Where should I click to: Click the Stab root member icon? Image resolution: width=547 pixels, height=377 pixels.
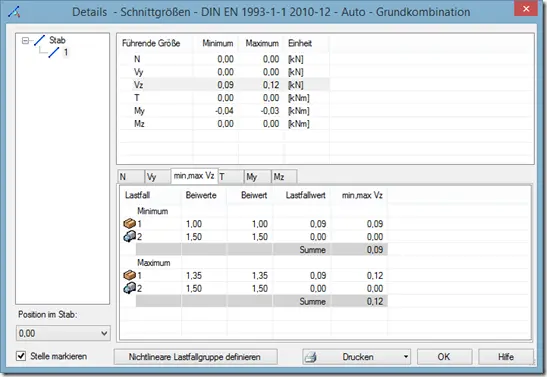[x=39, y=40]
